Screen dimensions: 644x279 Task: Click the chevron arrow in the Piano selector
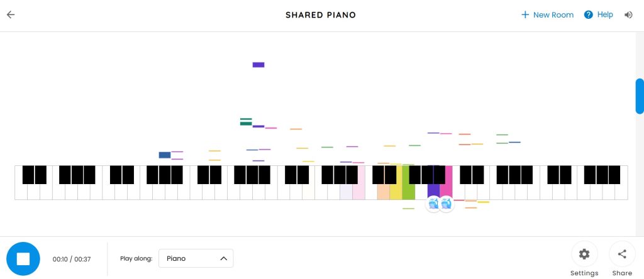(x=223, y=258)
